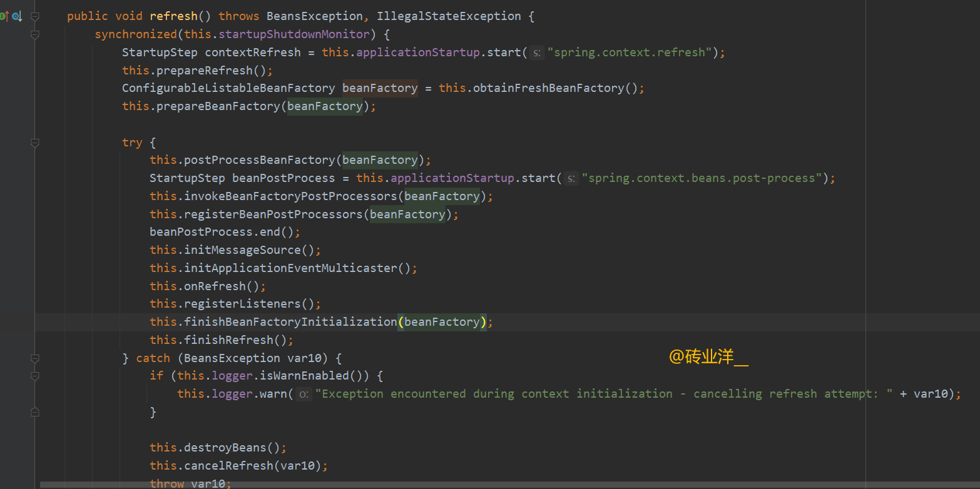Click the method name 'refresh' in declaration
This screenshot has height=489, width=980.
[173, 16]
